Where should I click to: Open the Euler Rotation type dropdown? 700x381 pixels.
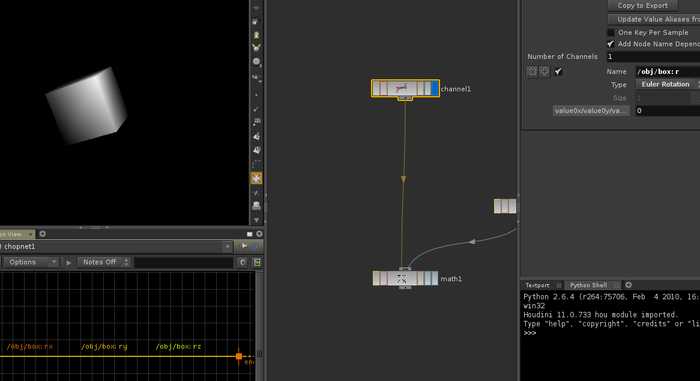(667, 84)
